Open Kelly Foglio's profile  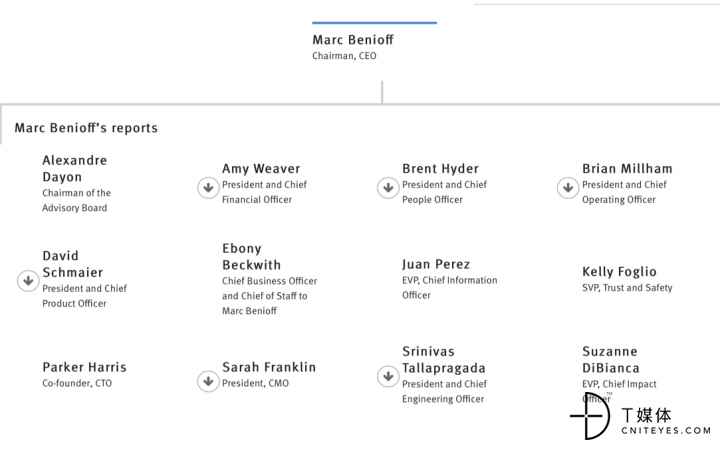pyautogui.click(x=619, y=271)
